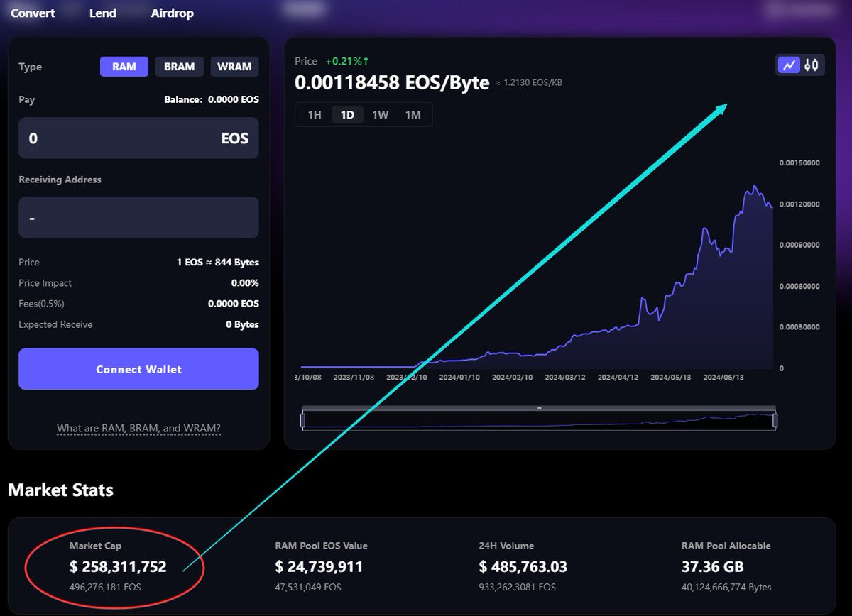This screenshot has width=852, height=616.
Task: Click the '+0.21%' price change indicator
Action: 346,61
